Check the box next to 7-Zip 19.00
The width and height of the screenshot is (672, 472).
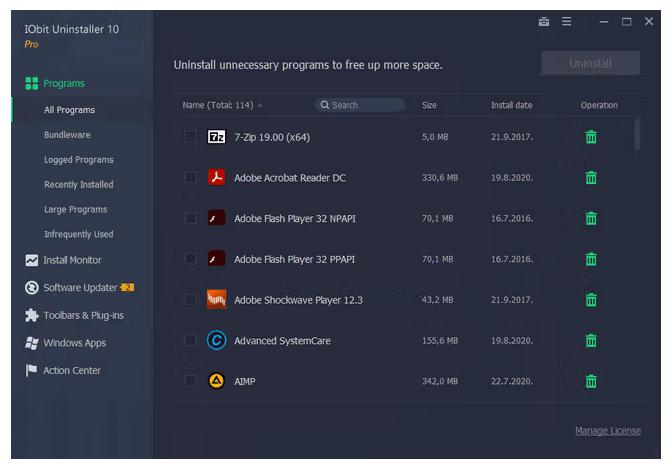(190, 137)
